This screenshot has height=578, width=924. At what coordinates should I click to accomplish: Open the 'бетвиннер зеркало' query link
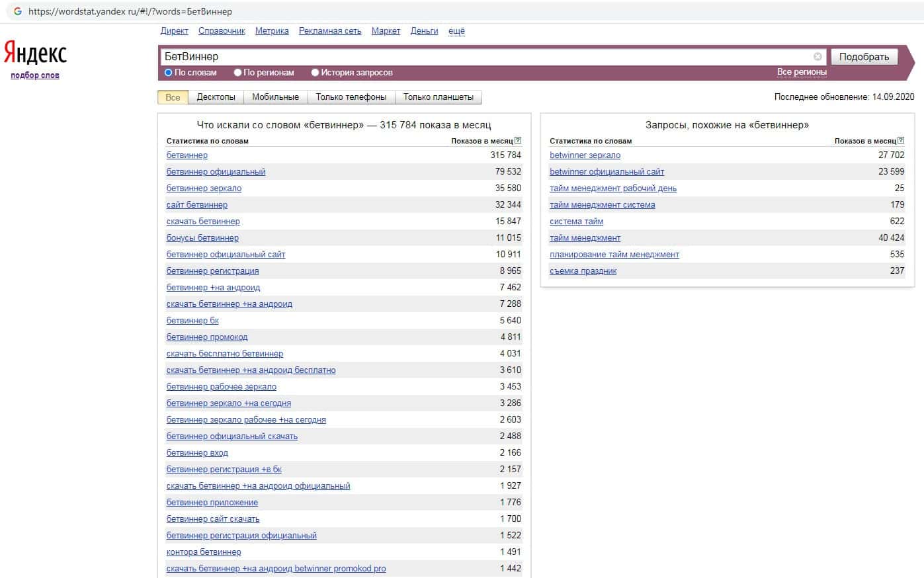[204, 188]
